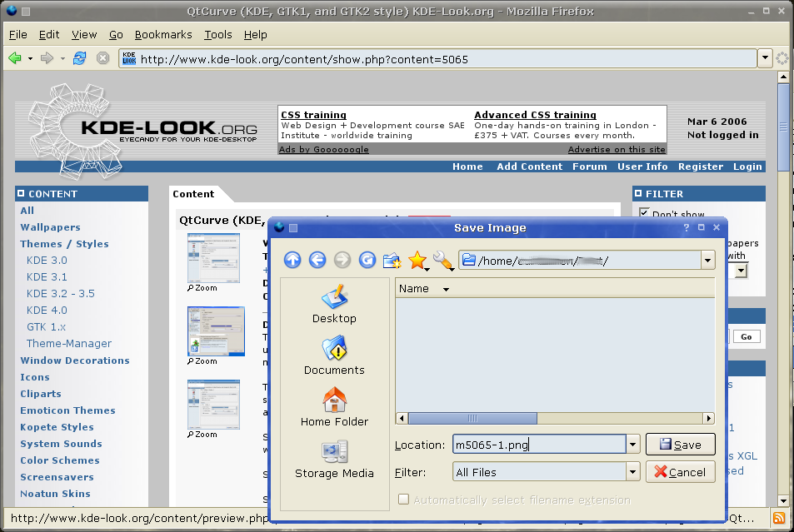The width and height of the screenshot is (794, 532).
Task: Reload folder listing in Save Image
Action: point(367,261)
